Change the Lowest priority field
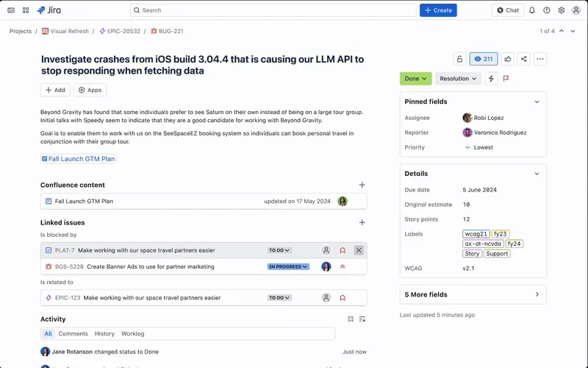 pos(479,148)
